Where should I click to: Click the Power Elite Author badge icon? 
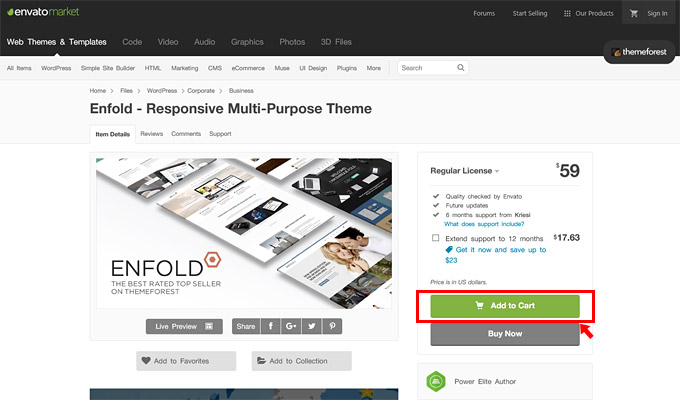click(x=436, y=381)
